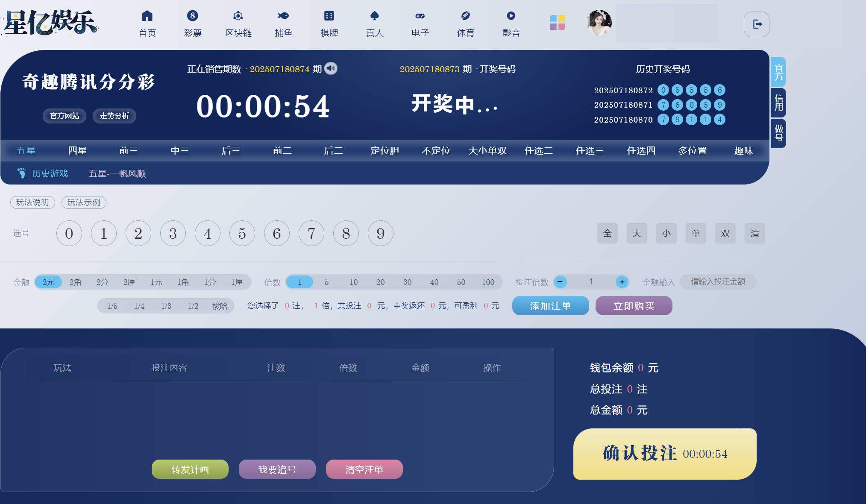Switch to the 后二 play tab
866x504 pixels.
click(x=333, y=150)
